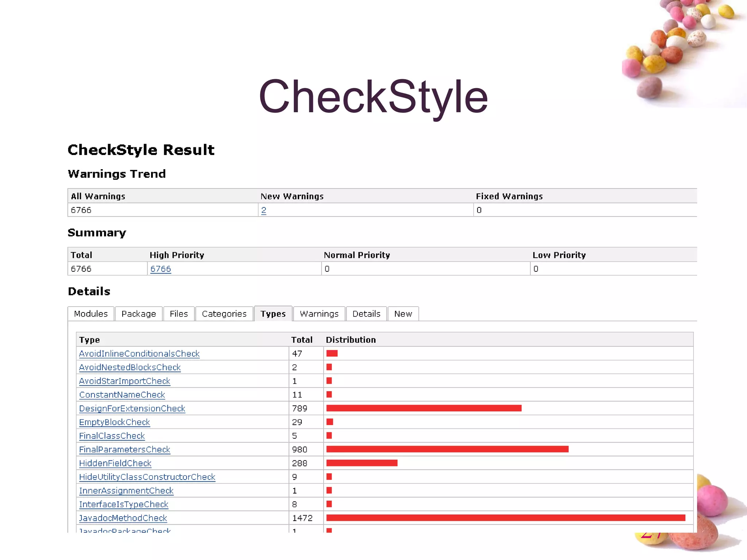Click the JavadocMethodCheck distribution bar
The image size is (747, 560).
click(506, 518)
